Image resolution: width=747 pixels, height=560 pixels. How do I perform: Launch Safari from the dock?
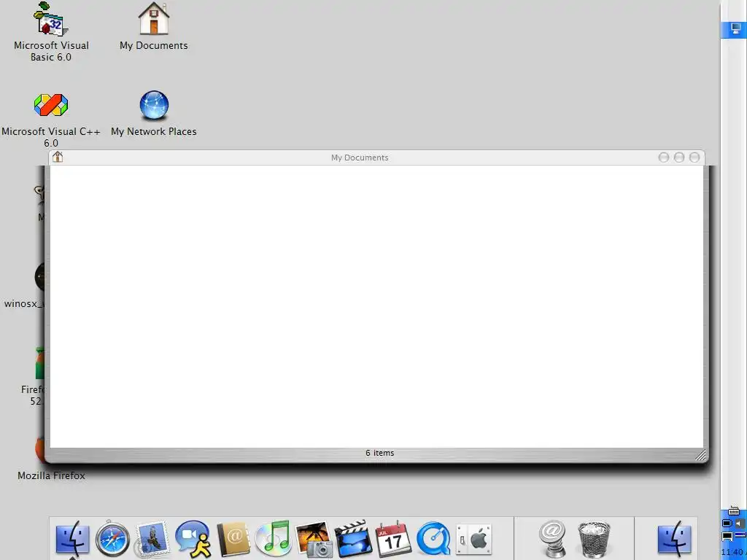(112, 540)
